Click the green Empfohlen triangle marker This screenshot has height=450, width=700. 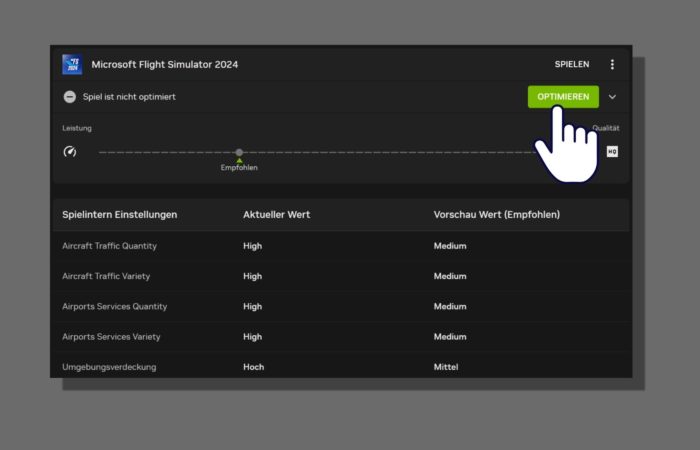coord(239,160)
